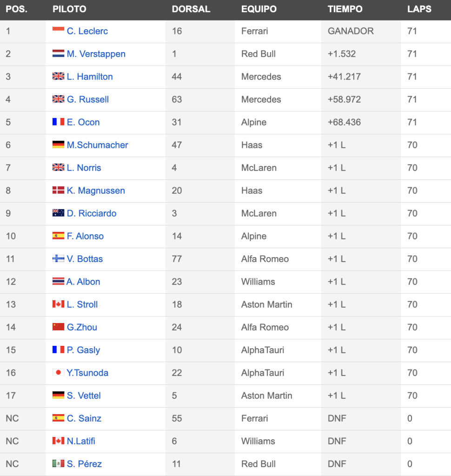
Task: Click the Monaco flag beside C. Leclerc
Action: tap(58, 30)
